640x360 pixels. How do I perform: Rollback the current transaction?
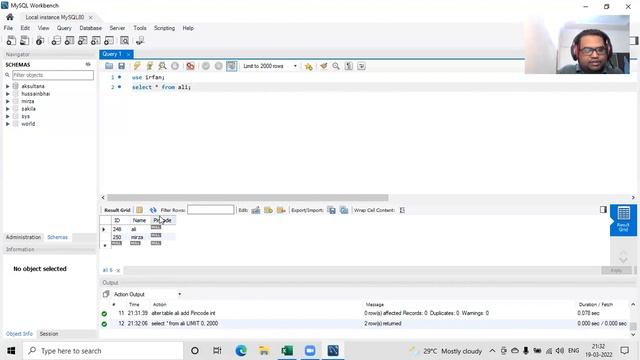(218, 66)
